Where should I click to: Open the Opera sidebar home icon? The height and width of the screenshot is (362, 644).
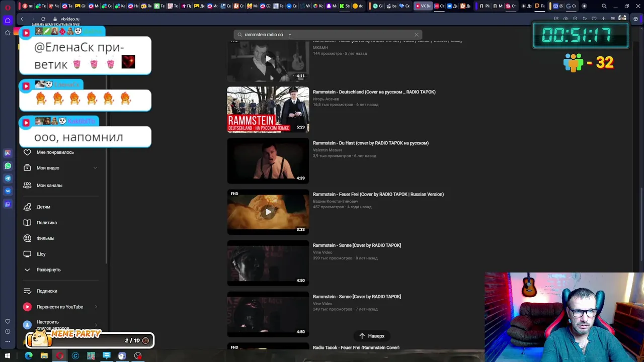[x=8, y=20]
